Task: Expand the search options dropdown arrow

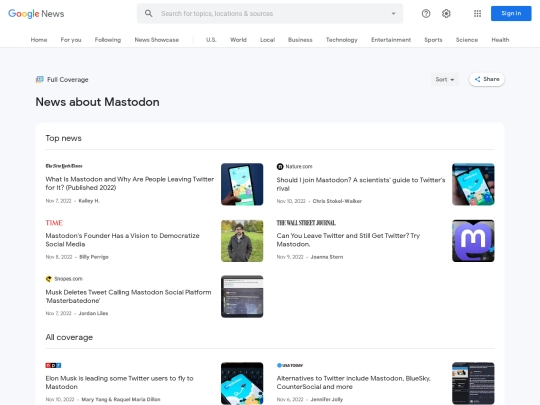Action: pyautogui.click(x=393, y=13)
